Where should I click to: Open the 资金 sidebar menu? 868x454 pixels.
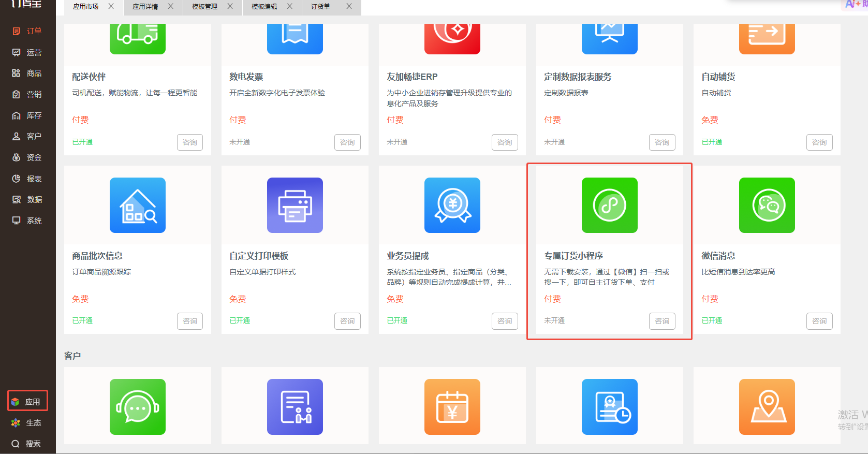coord(27,157)
